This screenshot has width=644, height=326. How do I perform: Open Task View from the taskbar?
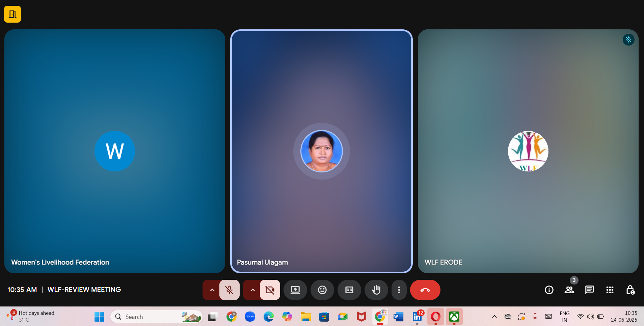coord(212,317)
